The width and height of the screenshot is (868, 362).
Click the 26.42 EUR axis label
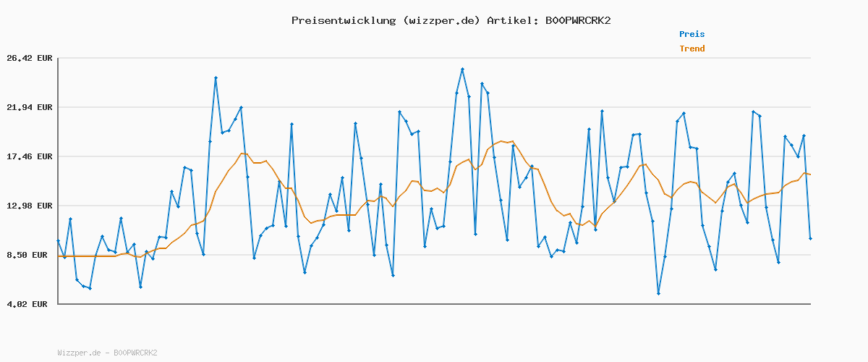click(x=29, y=59)
